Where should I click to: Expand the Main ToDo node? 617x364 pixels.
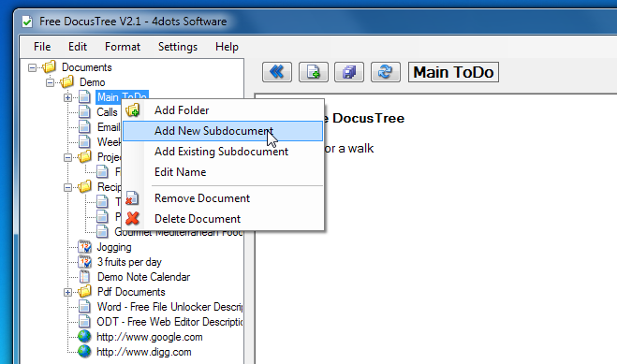point(67,97)
